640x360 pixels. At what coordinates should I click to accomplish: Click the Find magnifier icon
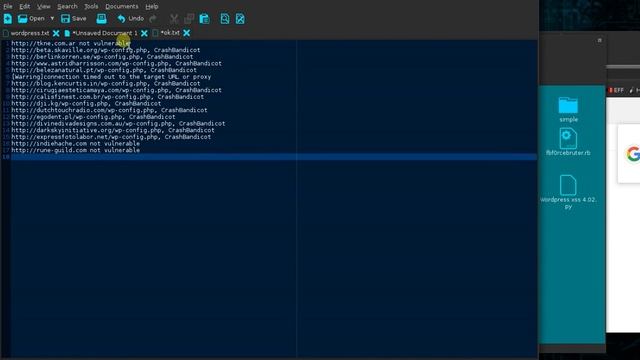tap(225, 19)
